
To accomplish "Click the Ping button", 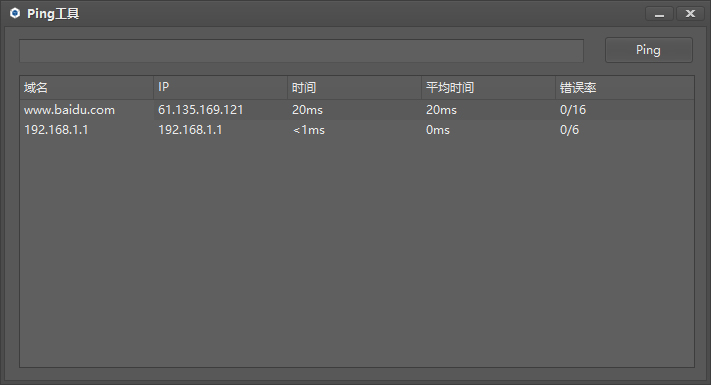I will coord(648,50).
